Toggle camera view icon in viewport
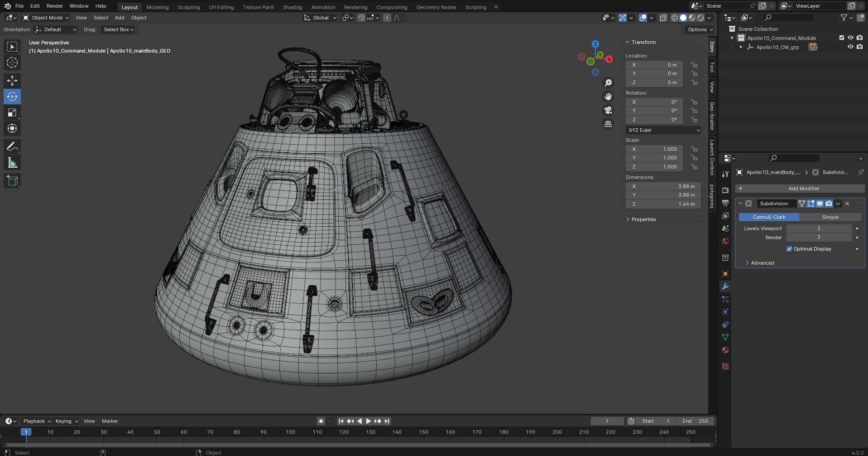The image size is (868, 456). pyautogui.click(x=608, y=110)
